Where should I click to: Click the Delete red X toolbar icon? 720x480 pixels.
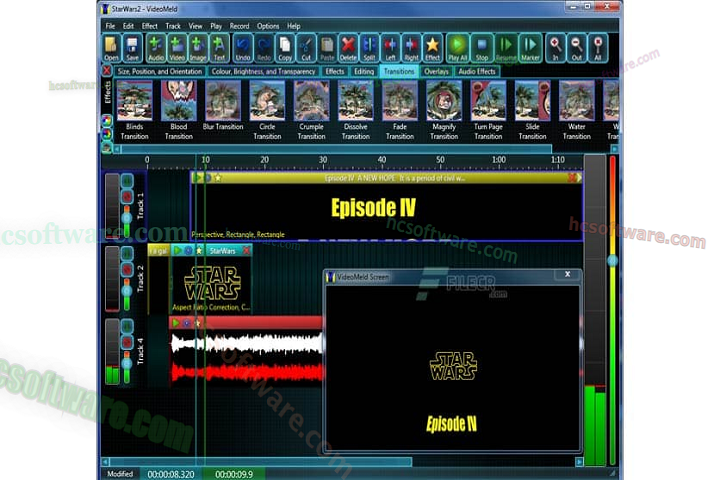348,47
